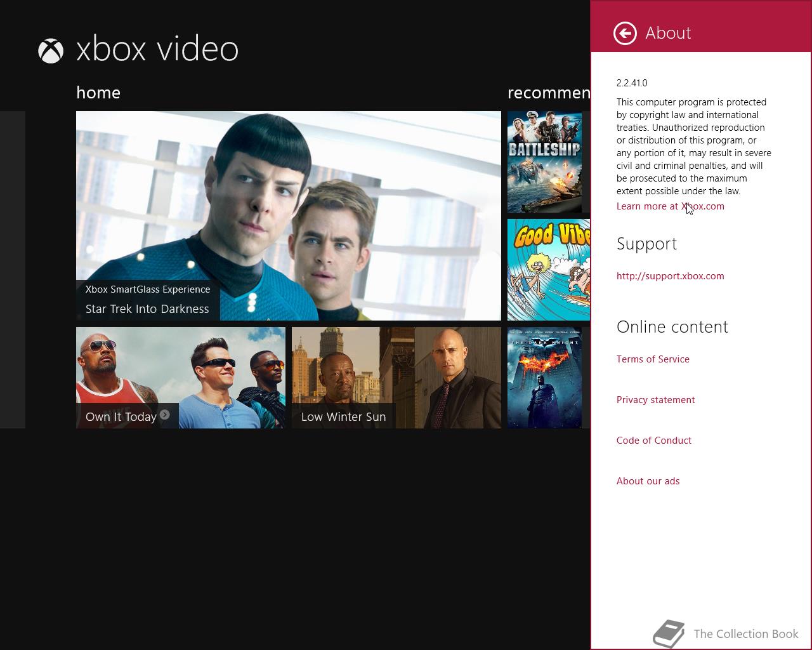Click the back arrow in About panel
The height and width of the screenshot is (650, 812).
(625, 33)
